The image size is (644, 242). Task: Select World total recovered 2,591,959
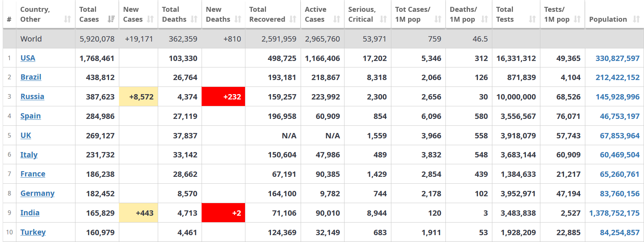pos(279,39)
